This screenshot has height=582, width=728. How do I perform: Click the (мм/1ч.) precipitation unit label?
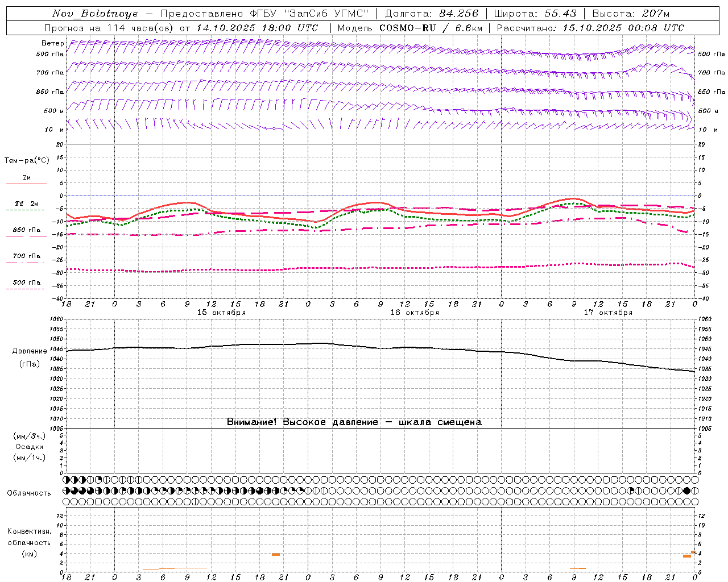(30, 458)
